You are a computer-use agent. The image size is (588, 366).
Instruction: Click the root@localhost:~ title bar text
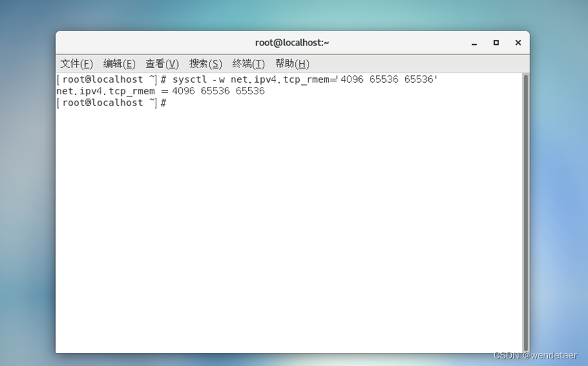tap(292, 43)
